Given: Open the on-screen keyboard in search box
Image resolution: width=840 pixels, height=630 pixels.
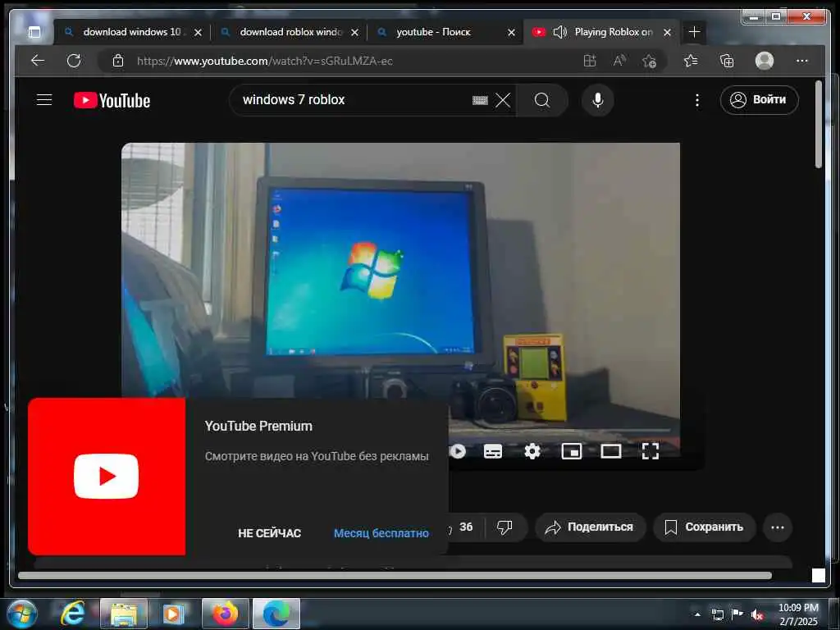Looking at the screenshot, I should coord(480,100).
